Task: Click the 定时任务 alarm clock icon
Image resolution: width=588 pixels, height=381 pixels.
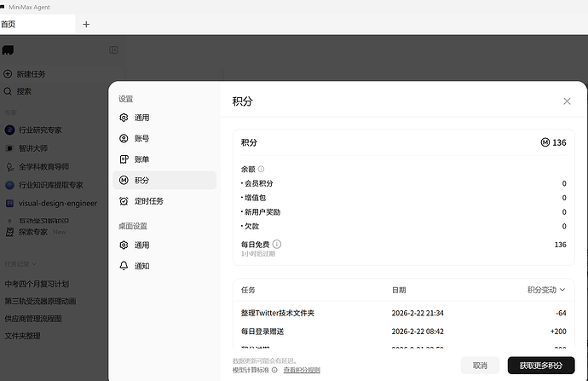Action: click(124, 201)
